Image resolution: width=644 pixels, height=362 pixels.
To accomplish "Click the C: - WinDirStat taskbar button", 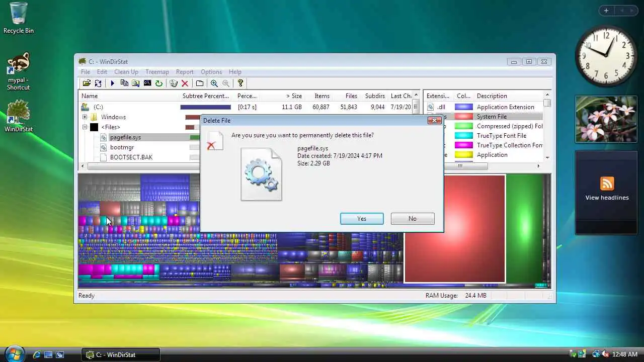I will (121, 354).
